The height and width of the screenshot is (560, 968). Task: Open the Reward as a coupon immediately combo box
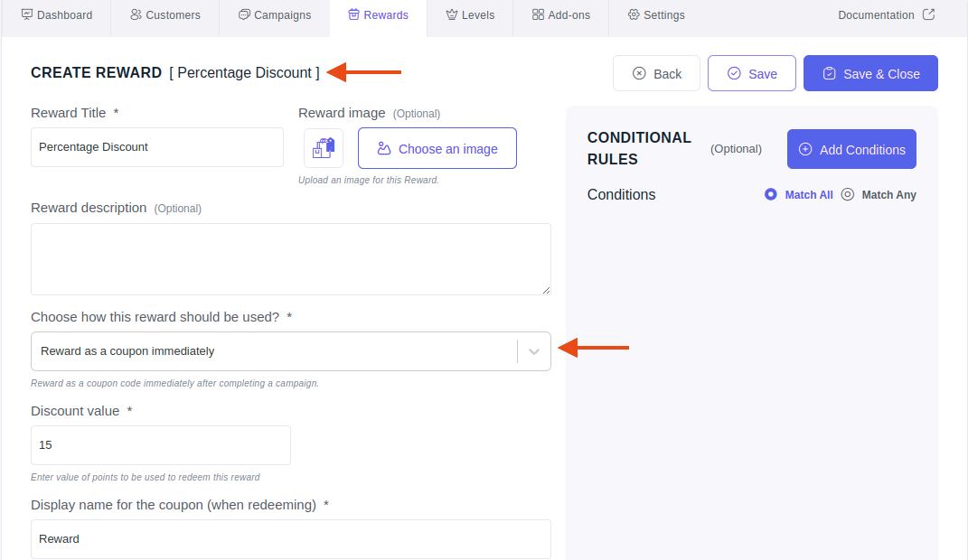tap(291, 351)
